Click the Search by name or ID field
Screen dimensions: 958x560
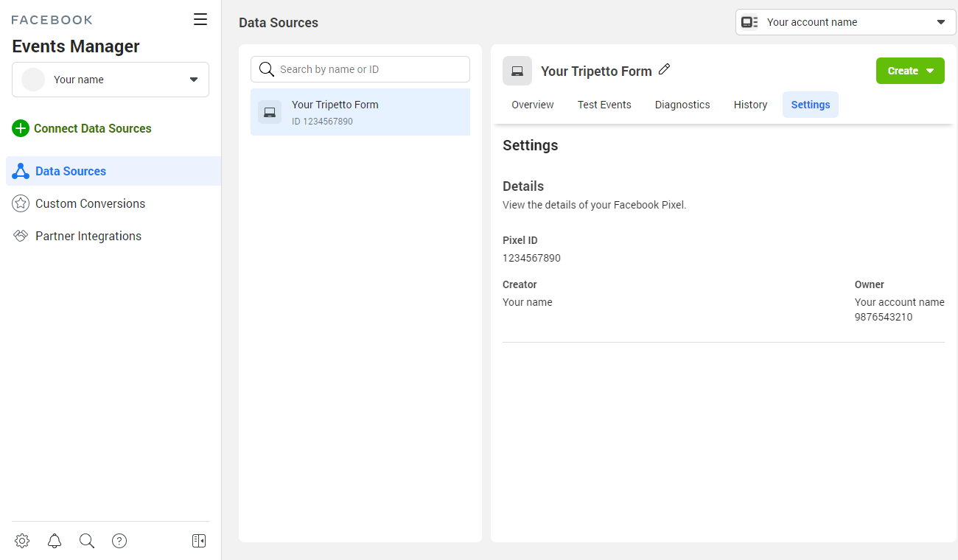tap(360, 69)
